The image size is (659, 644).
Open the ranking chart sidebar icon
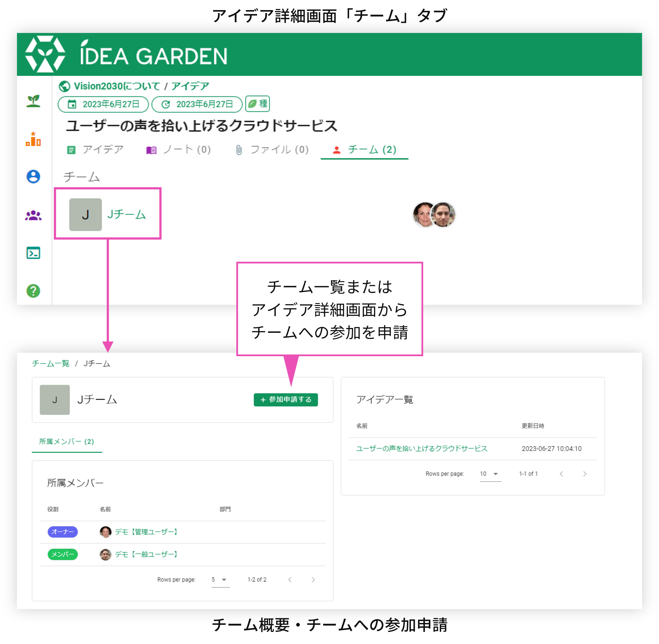point(33,139)
